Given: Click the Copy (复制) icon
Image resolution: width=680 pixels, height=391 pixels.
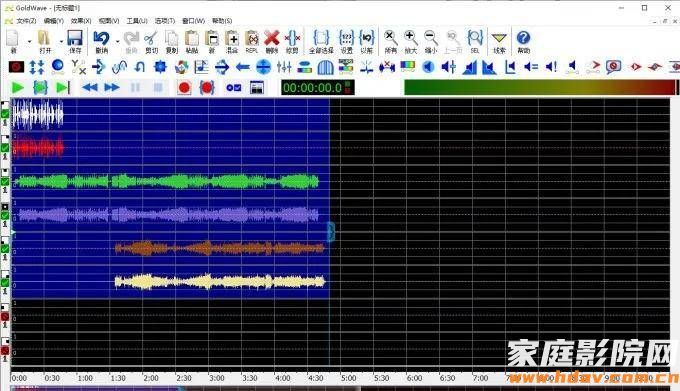Looking at the screenshot, I should click(x=172, y=39).
